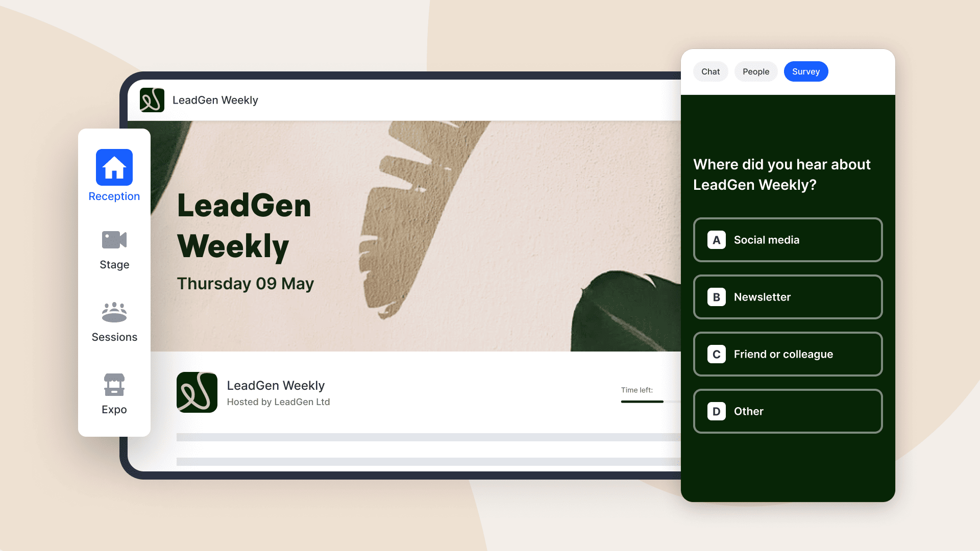Expand the Time left progress bar
This screenshot has height=551, width=980.
pos(643,402)
